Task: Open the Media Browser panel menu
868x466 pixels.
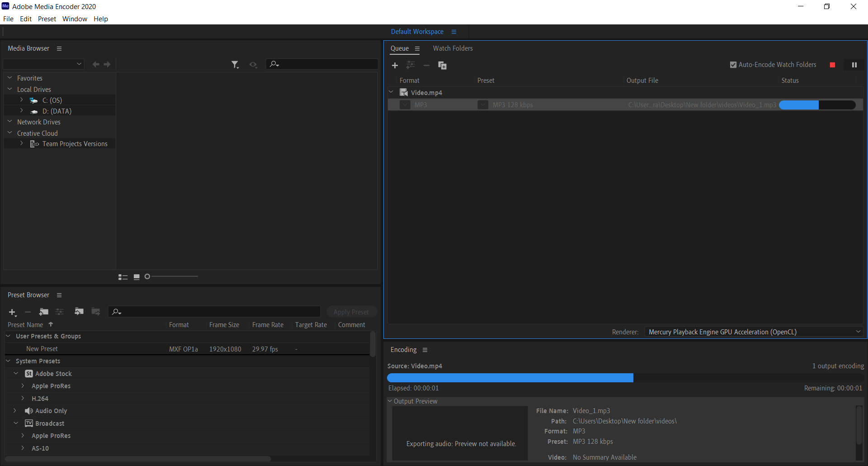Action: click(x=59, y=48)
